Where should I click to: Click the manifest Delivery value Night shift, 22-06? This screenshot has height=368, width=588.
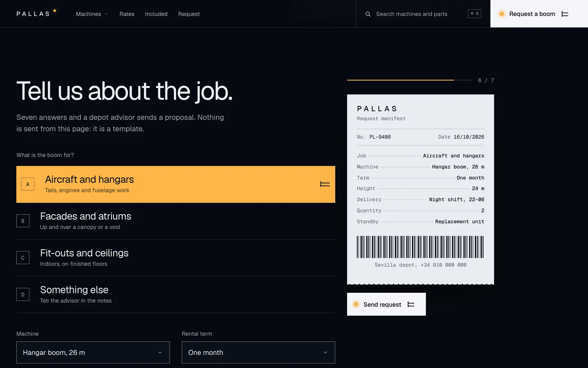click(457, 200)
